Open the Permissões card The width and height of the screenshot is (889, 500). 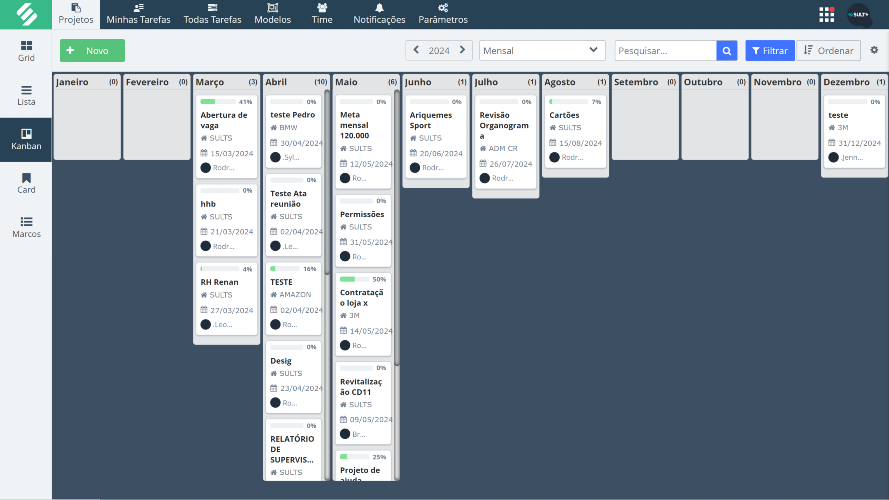(x=363, y=231)
